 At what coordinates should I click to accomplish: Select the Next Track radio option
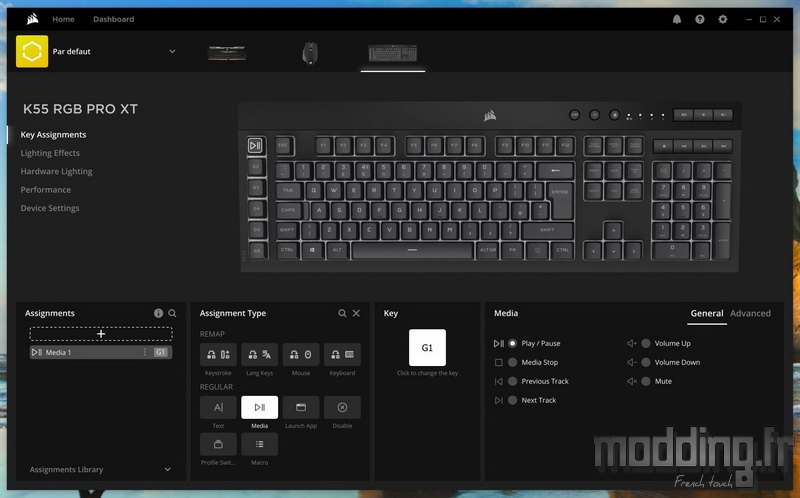tap(512, 400)
